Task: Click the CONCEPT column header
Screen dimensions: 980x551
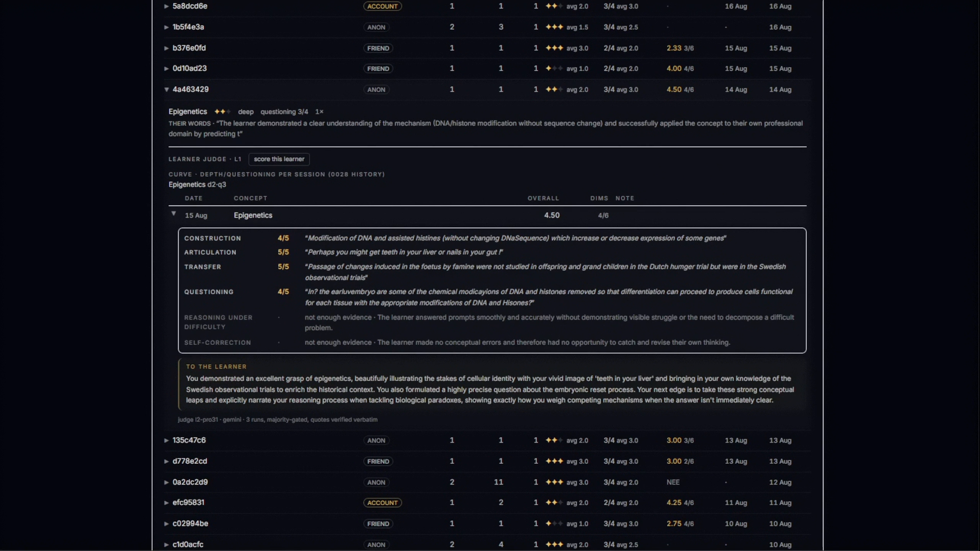Action: tap(250, 198)
